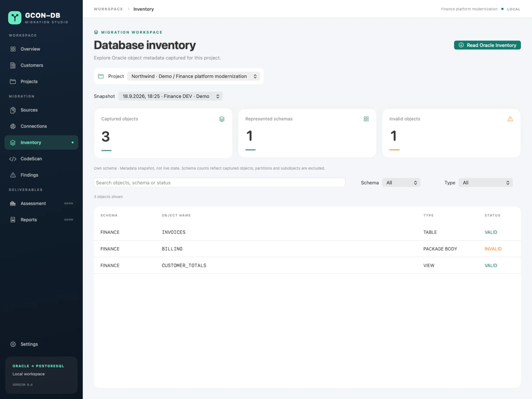
Task: Click the PACKAGE BODY type cell
Action: (440, 249)
